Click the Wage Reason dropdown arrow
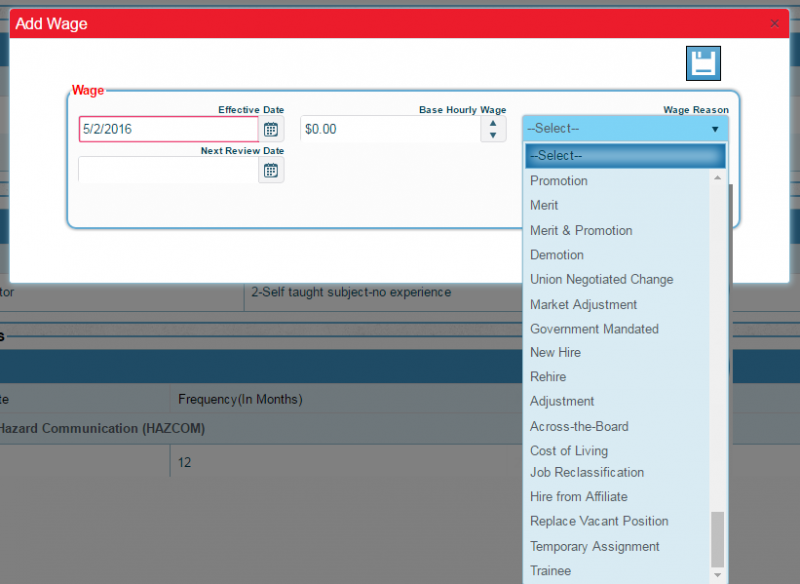 715,128
